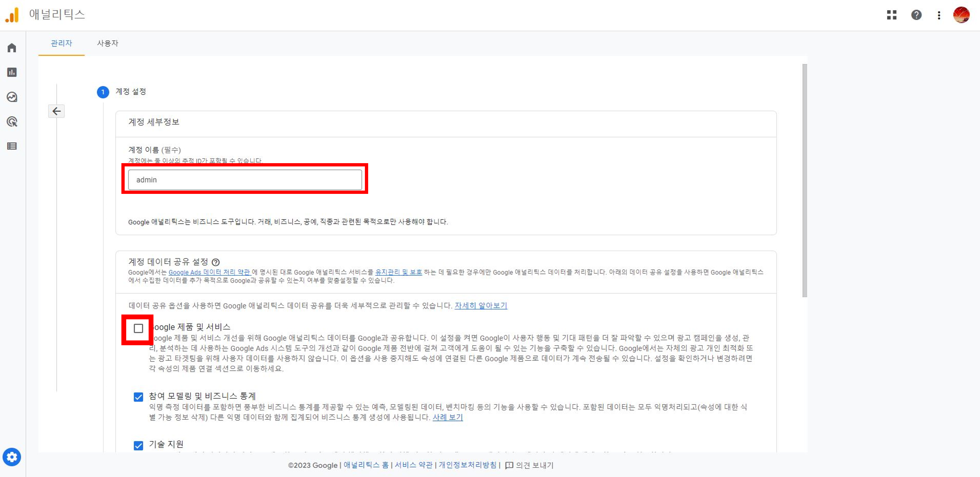This screenshot has width=980, height=477.
Task: Open the 애널리틱스 홈 footer link
Action: pyautogui.click(x=366, y=465)
